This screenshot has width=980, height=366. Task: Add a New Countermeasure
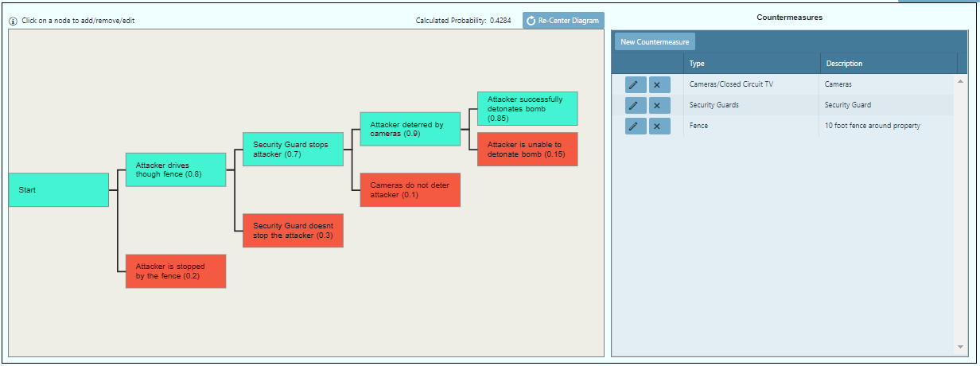click(655, 42)
